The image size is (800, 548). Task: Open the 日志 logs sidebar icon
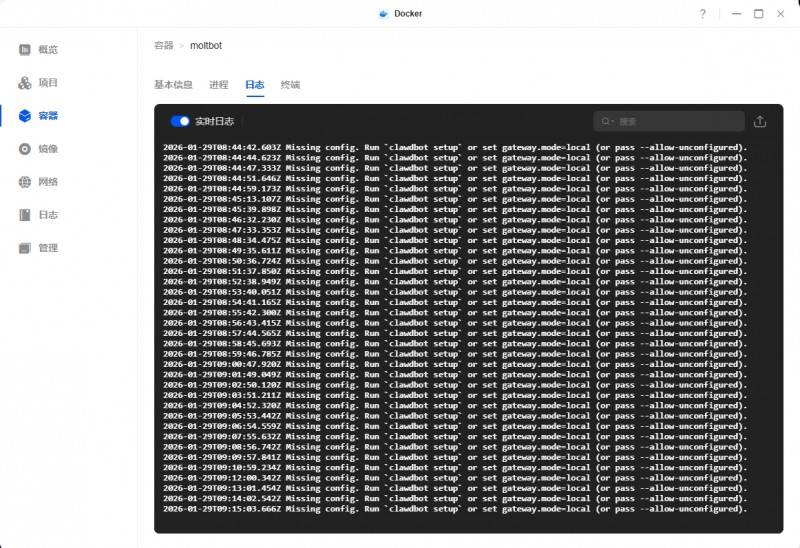coord(24,215)
